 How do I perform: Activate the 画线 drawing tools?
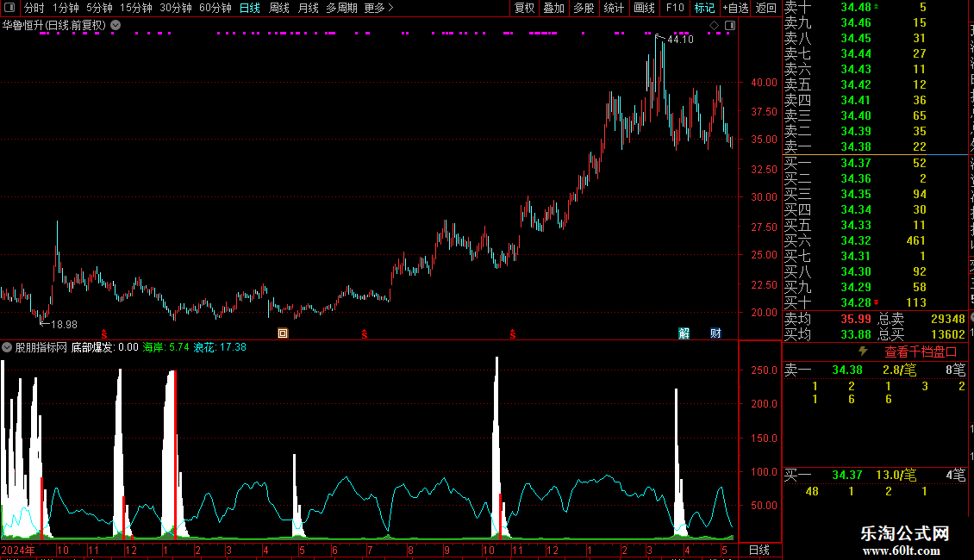[644, 8]
